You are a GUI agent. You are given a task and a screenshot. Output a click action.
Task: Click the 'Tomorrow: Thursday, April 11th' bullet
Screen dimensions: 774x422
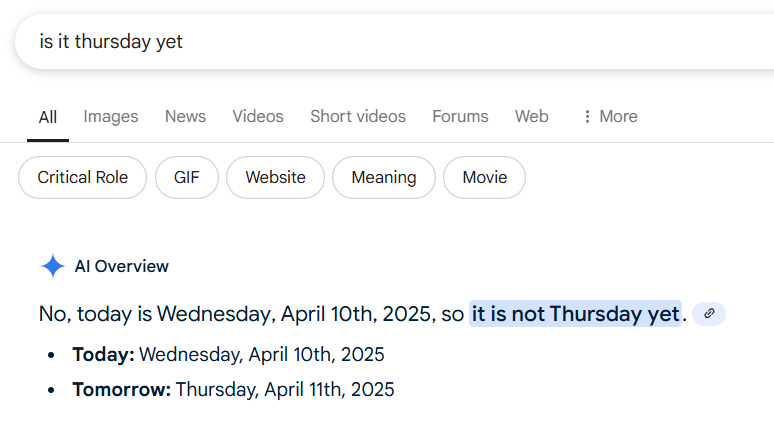click(x=233, y=389)
